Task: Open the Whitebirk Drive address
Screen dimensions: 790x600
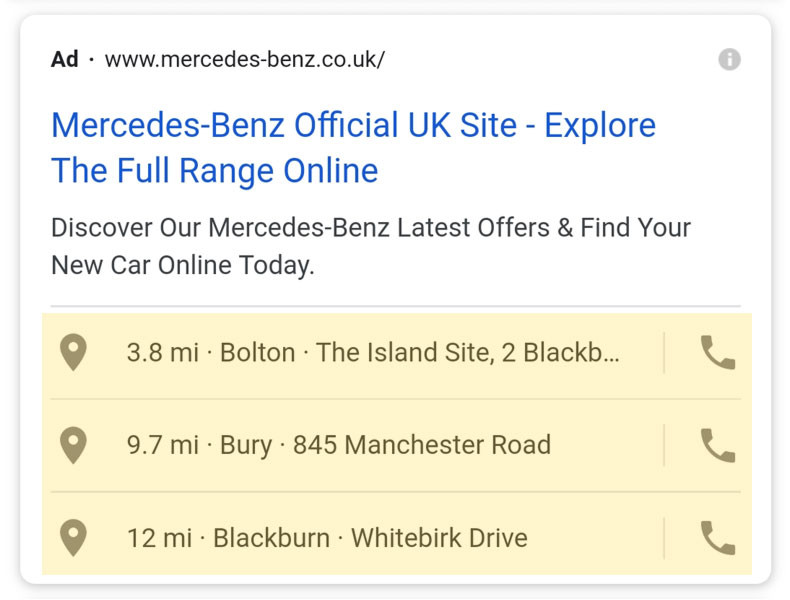Action: [439, 538]
